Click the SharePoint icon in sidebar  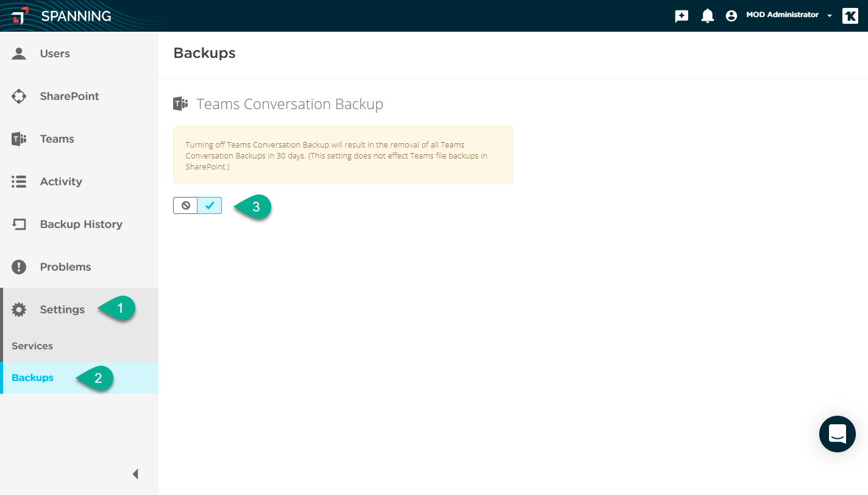coord(19,96)
